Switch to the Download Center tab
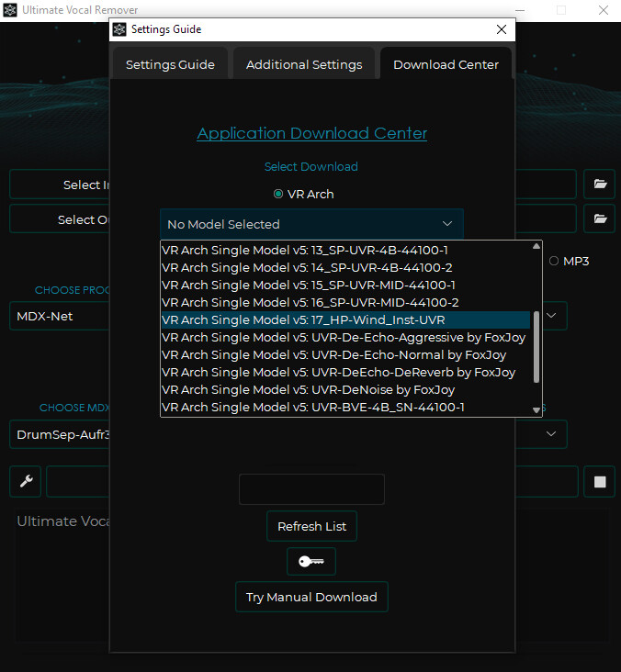Image resolution: width=621 pixels, height=672 pixels. [446, 64]
